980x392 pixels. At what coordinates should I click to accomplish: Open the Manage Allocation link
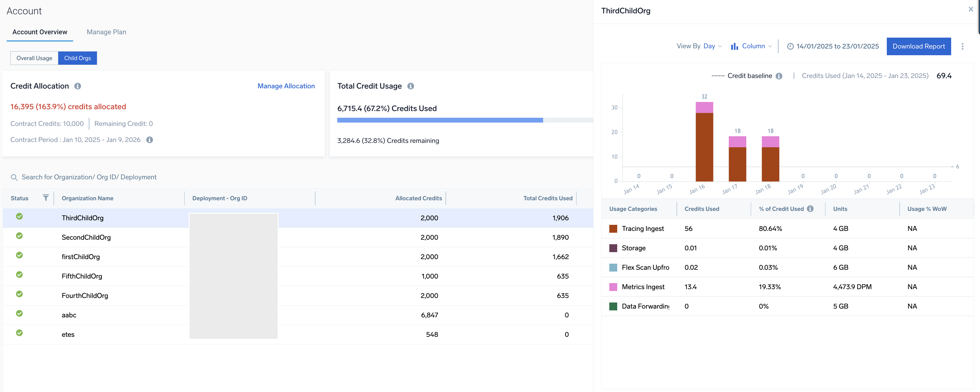click(x=286, y=86)
